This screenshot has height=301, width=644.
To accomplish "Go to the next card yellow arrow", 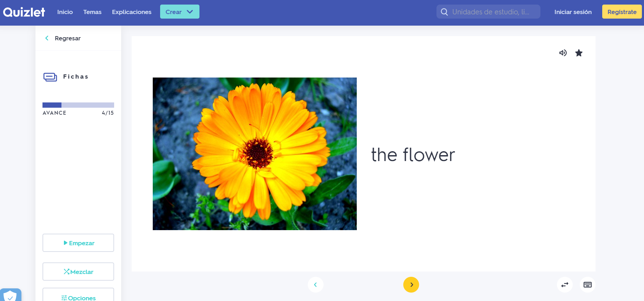I will (x=411, y=285).
